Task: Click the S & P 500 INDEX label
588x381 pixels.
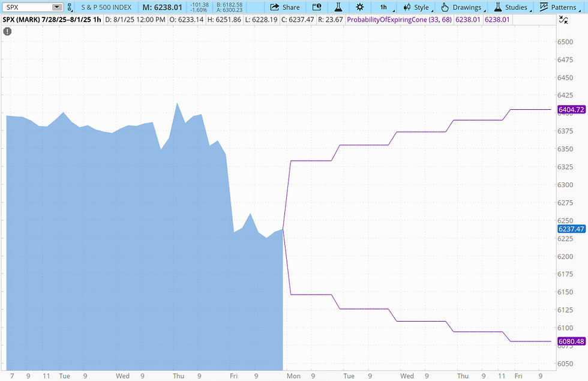Action: point(106,7)
